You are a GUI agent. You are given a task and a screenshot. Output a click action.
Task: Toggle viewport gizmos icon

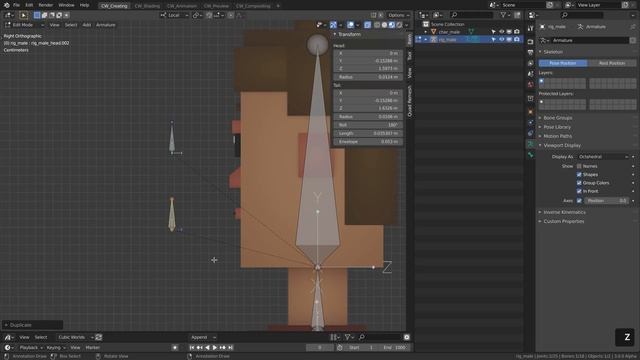click(x=333, y=25)
